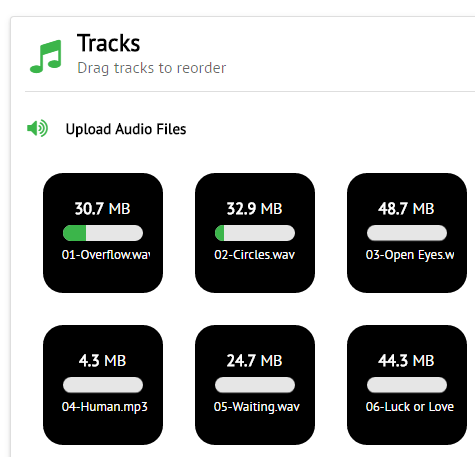The height and width of the screenshot is (457, 475).
Task: Click the 48.7 MB file size text
Action: tap(406, 209)
